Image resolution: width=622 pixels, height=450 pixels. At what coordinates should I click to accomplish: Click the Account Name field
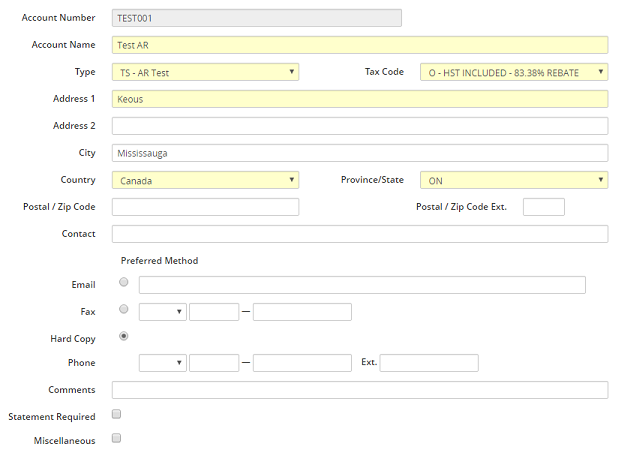[x=360, y=45]
